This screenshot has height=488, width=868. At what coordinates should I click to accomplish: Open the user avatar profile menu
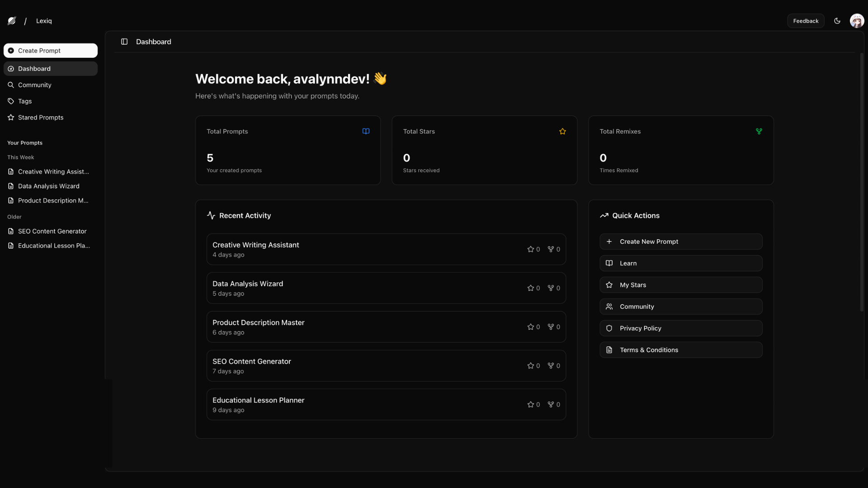point(857,21)
